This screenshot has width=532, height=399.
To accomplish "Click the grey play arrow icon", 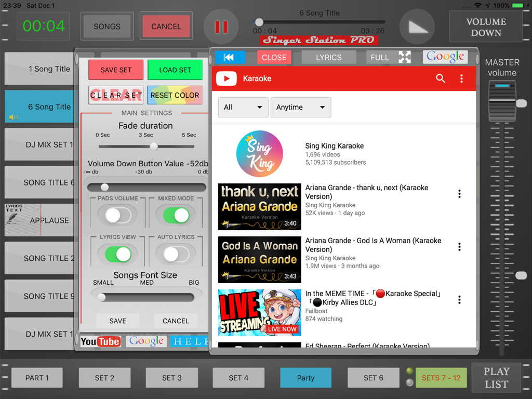I will (x=418, y=26).
